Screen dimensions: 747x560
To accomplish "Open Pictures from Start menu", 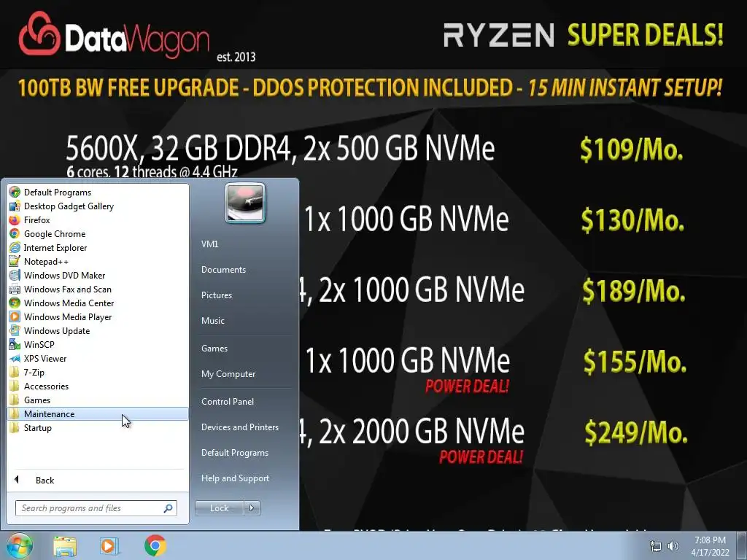I will pos(216,295).
